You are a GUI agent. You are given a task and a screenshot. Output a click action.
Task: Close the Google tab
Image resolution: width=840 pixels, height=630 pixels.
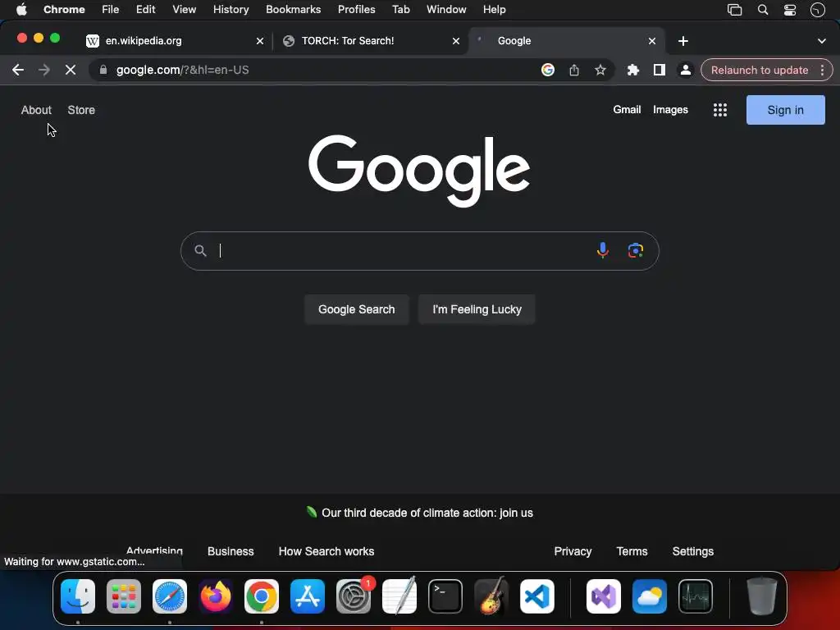pos(652,41)
